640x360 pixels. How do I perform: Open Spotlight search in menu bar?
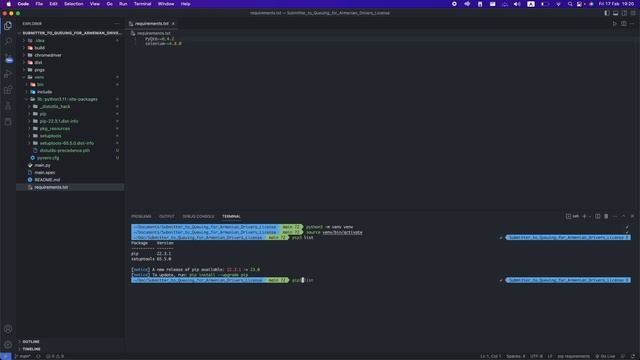pyautogui.click(x=570, y=4)
